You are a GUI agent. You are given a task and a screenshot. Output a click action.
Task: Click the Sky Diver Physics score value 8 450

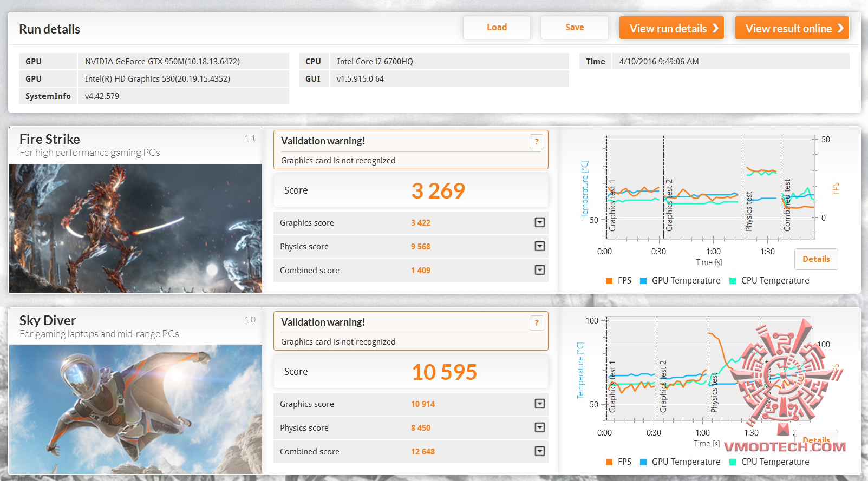[421, 428]
